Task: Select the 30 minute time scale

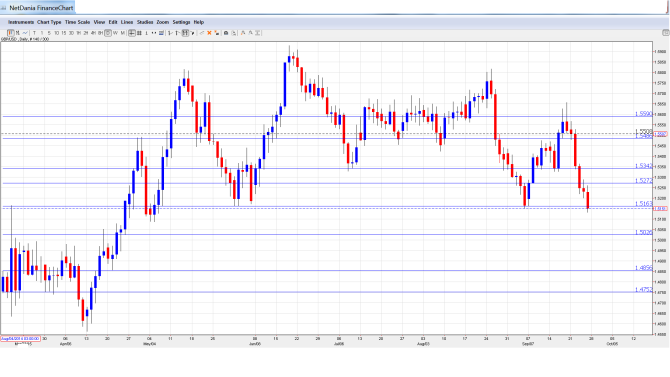Action: [x=71, y=33]
